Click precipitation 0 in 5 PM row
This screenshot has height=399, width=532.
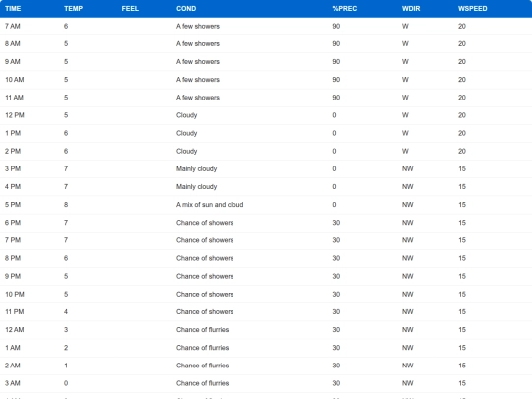[334, 205]
